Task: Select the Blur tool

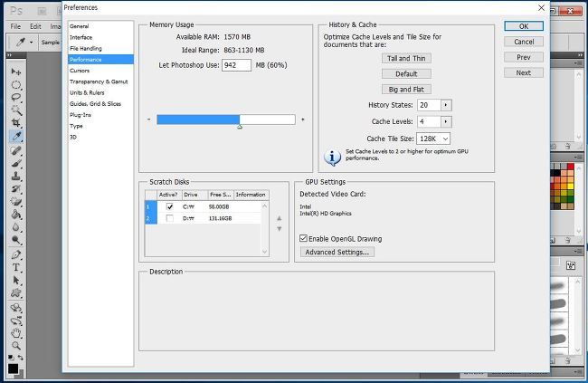Action: click(x=15, y=227)
